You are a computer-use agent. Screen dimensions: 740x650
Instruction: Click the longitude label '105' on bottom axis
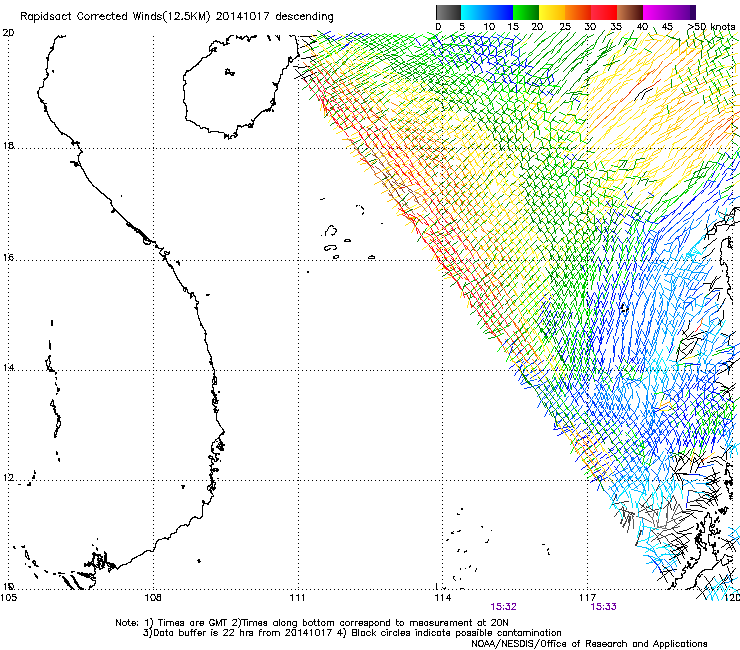point(9,598)
